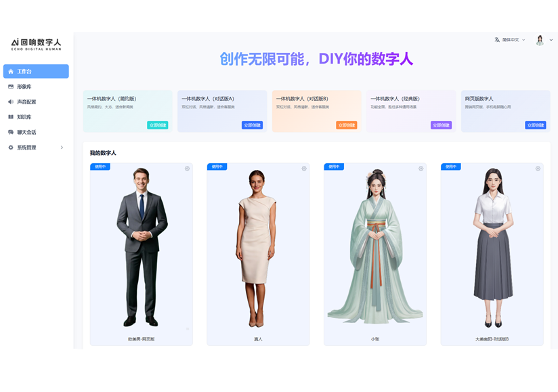The image size is (558, 392).
Task: Click the language translation icon in the header
Action: point(496,40)
